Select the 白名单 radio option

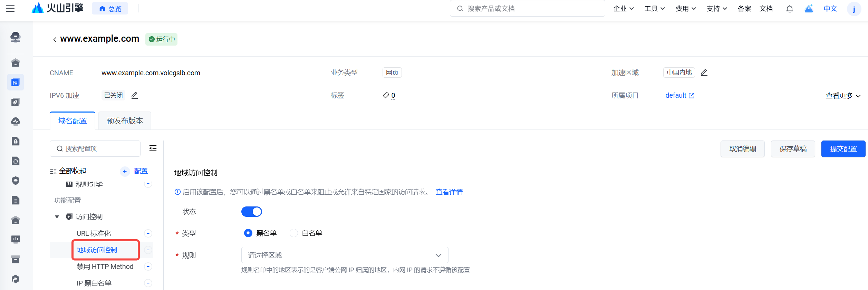tap(294, 233)
